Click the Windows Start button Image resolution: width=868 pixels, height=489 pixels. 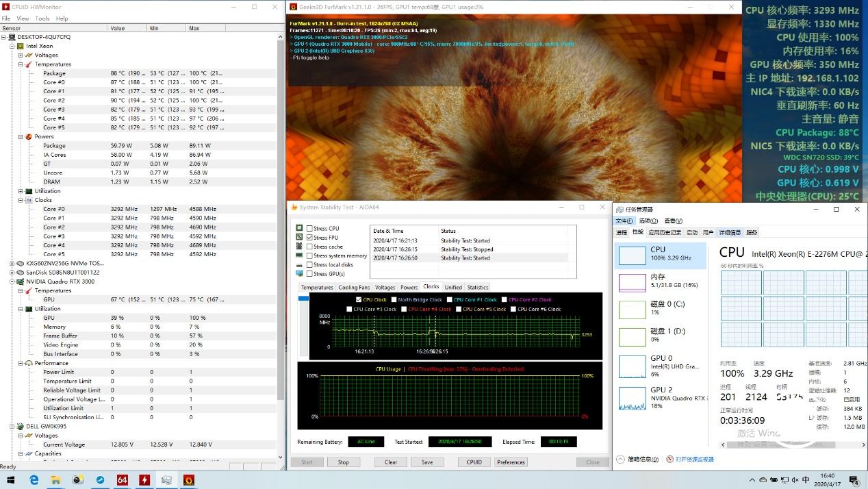12,480
